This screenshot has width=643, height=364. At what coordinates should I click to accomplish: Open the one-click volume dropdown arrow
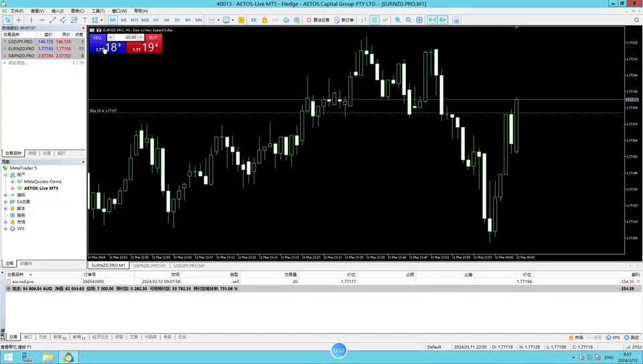pyautogui.click(x=111, y=37)
